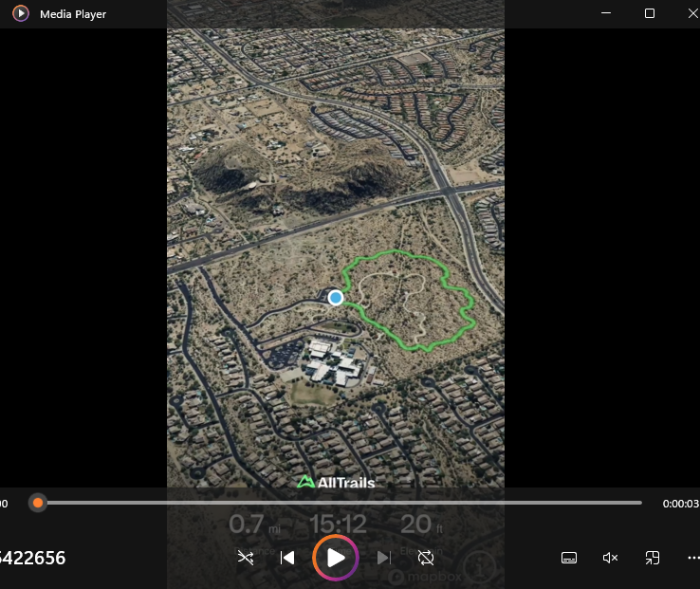The width and height of the screenshot is (700, 589).
Task: Click the 0:00:03 remaining time label
Action: [681, 504]
